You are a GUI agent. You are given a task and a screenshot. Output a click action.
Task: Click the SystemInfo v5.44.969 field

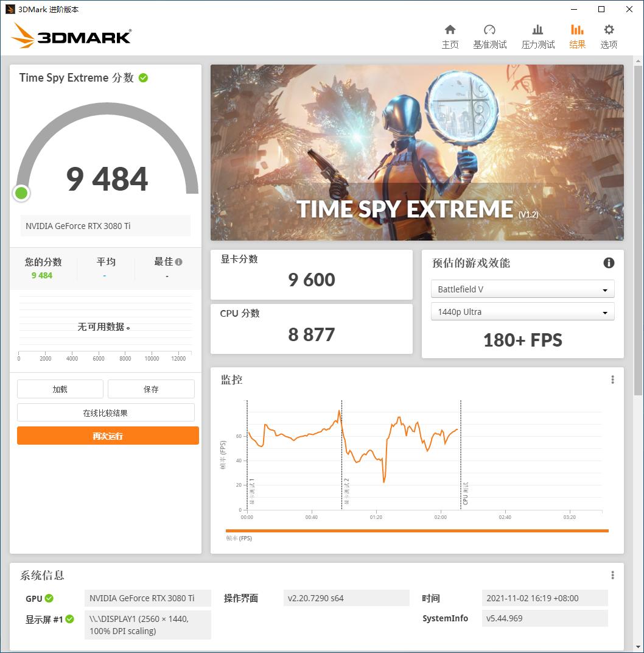[545, 618]
